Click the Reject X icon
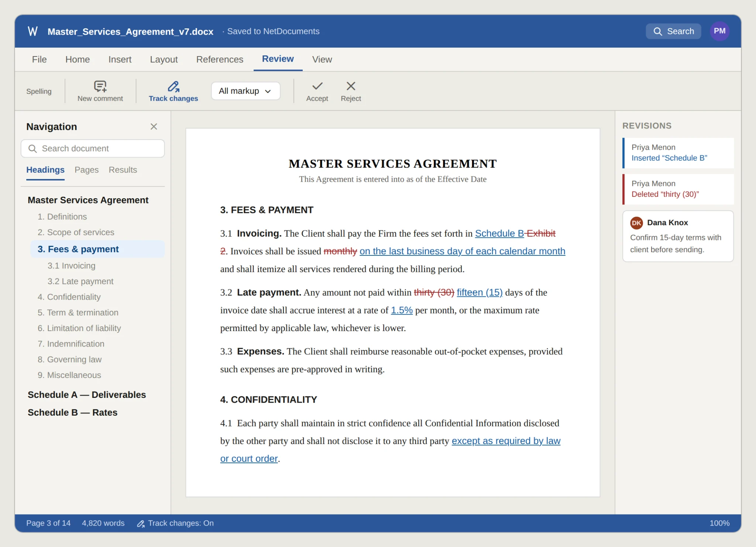This screenshot has width=756, height=547. pyautogui.click(x=351, y=86)
